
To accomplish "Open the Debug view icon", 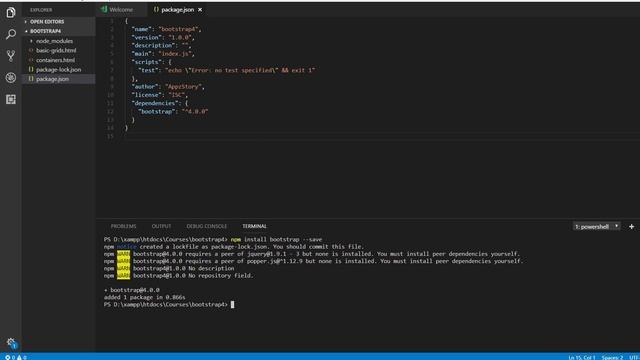I will [x=11, y=78].
